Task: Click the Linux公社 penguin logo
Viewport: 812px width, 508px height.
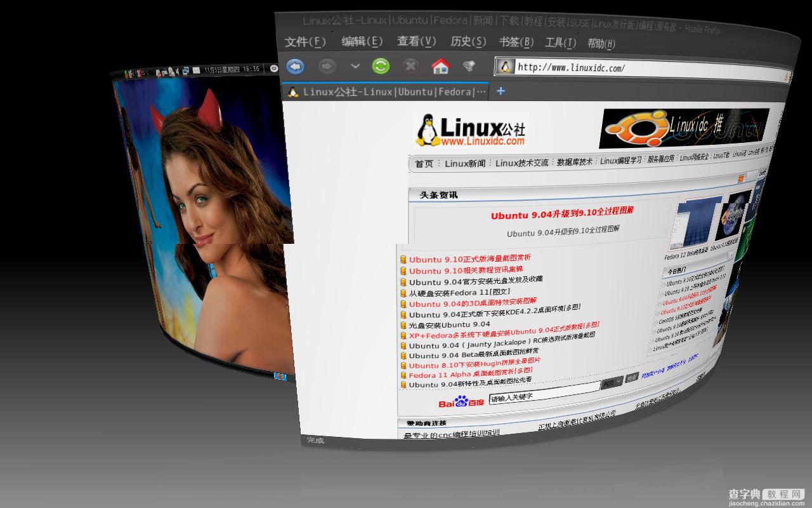Action: (471, 130)
